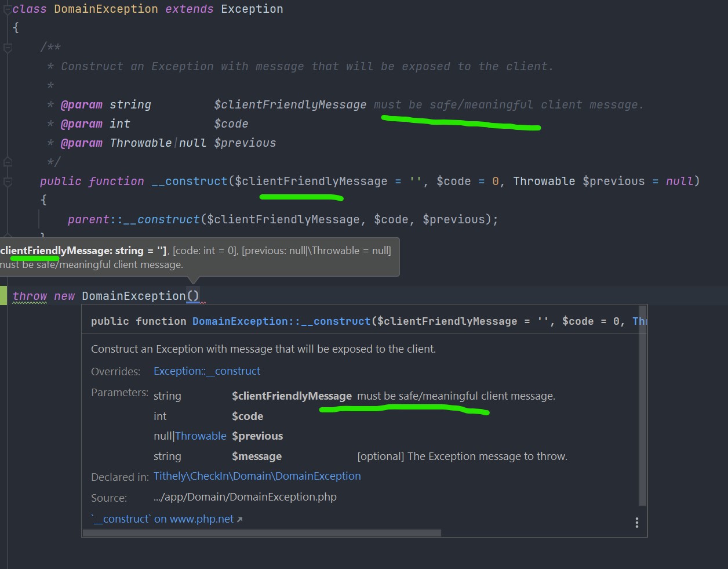Open the `__construct` on www.php.net link
Image resolution: width=728 pixels, height=569 pixels.
point(162,519)
